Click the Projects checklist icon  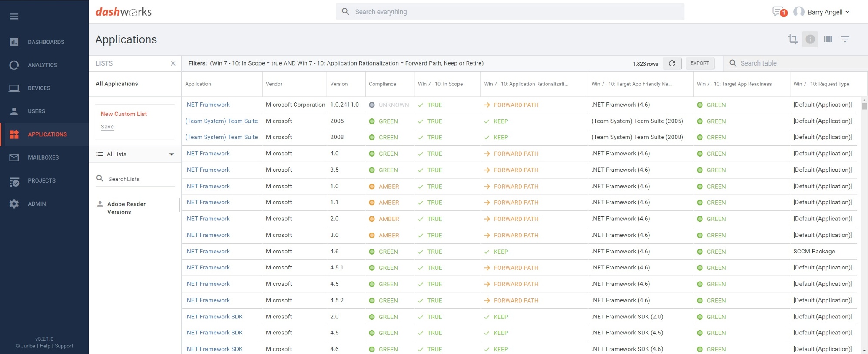tap(14, 181)
